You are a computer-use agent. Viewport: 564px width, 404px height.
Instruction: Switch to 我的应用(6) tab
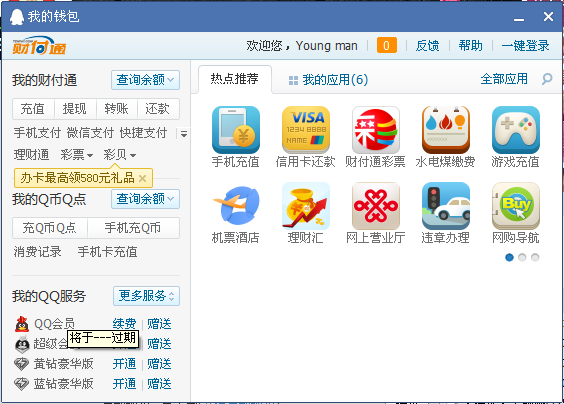328,80
